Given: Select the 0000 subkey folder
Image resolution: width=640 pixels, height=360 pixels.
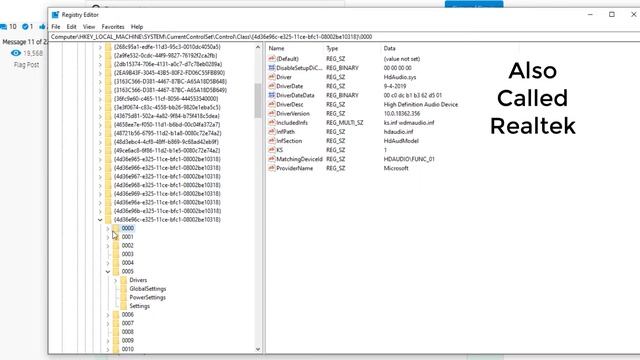Looking at the screenshot, I should [127, 228].
